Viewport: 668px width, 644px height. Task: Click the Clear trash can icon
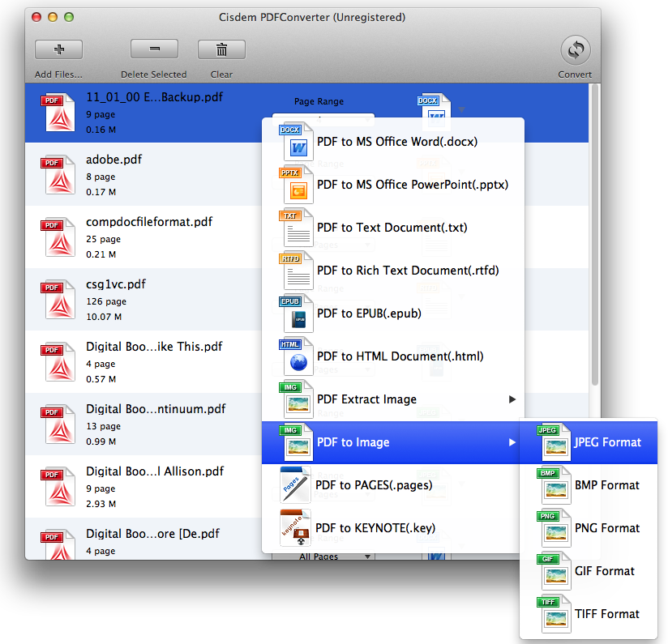[x=221, y=49]
